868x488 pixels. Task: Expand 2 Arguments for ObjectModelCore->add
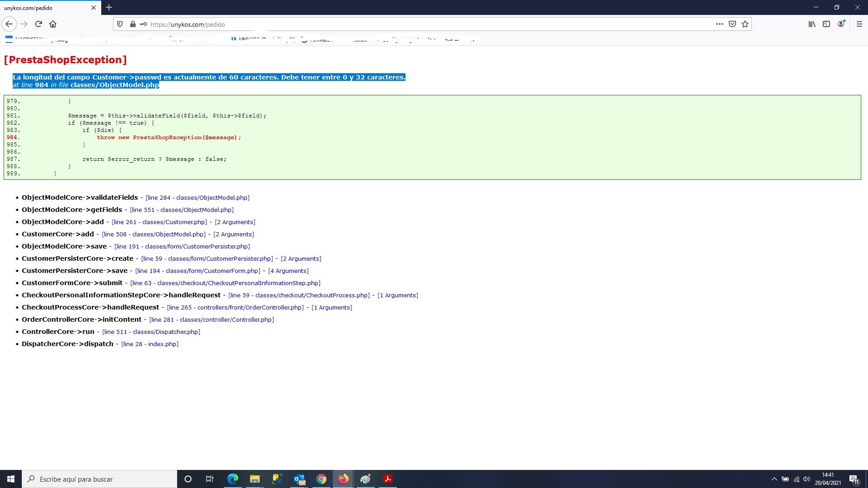(235, 222)
